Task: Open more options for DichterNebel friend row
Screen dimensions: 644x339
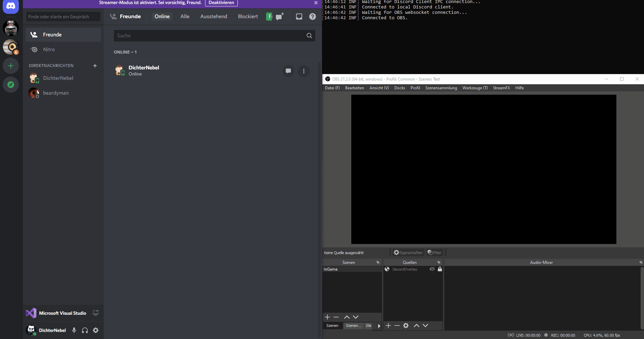Action: (304, 71)
